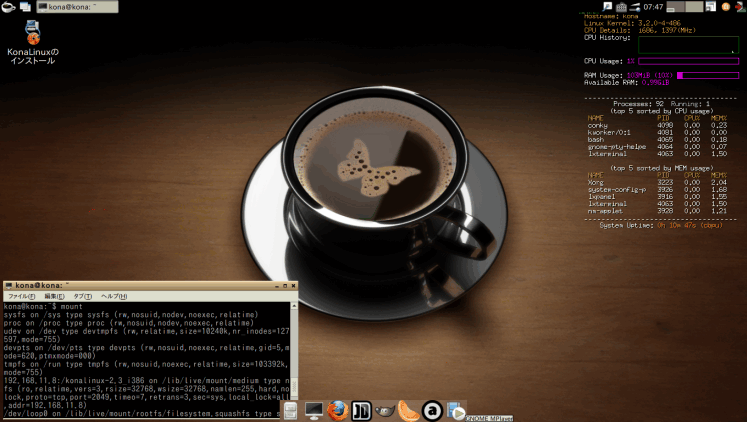Click the magnifier search tray icon
Viewport: 747px width, 422px height.
tap(607, 7)
